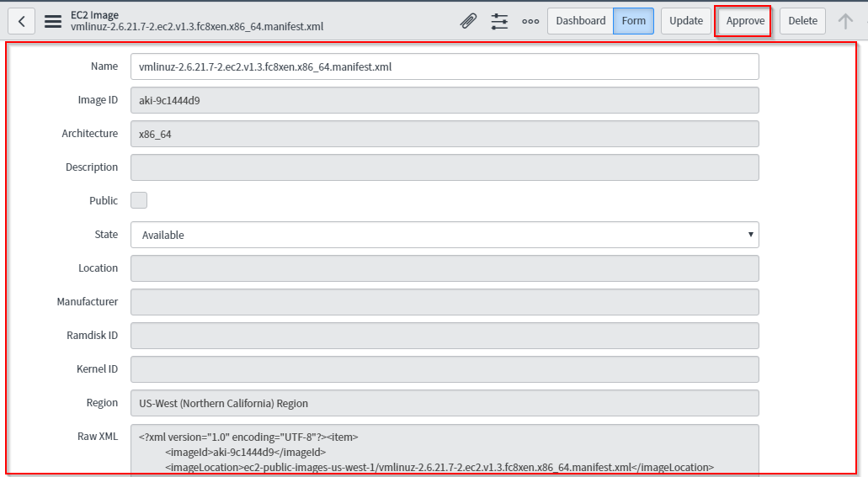Click the header manifest file name subtitle
This screenshot has height=477, width=868.
197,27
